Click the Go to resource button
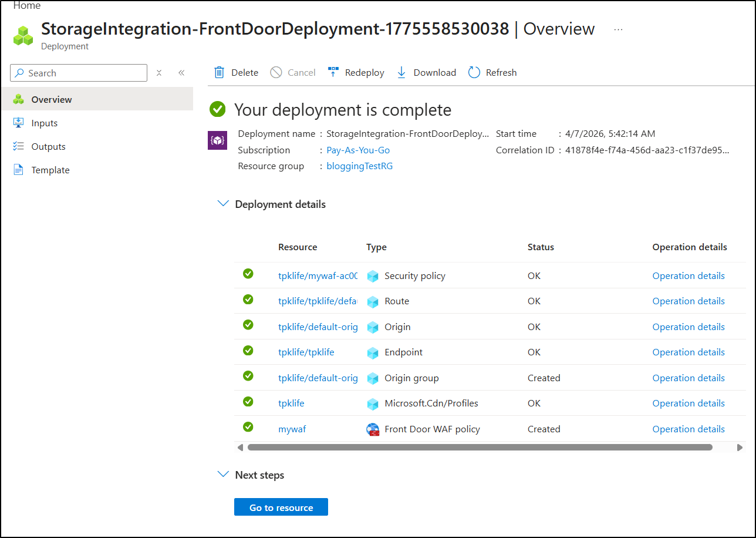756x538 pixels. point(281,507)
